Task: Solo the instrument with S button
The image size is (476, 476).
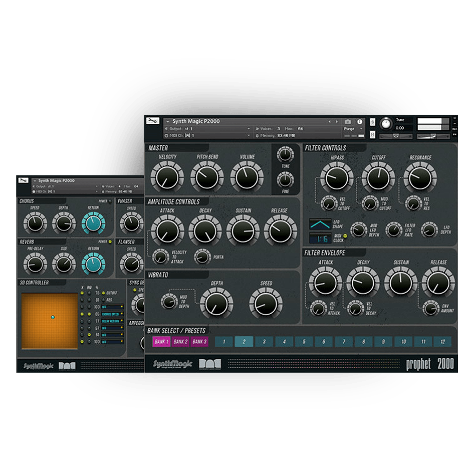Action: pyautogui.click(x=372, y=122)
